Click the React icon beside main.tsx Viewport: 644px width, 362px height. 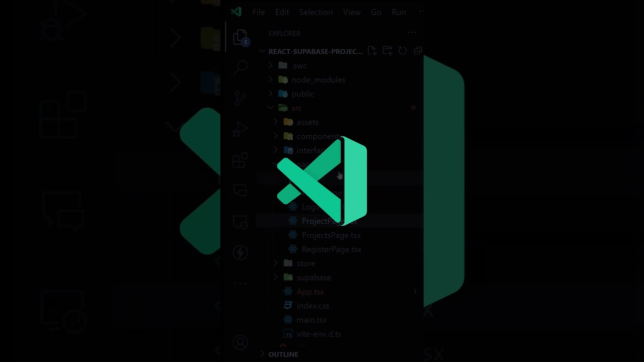pyautogui.click(x=288, y=319)
